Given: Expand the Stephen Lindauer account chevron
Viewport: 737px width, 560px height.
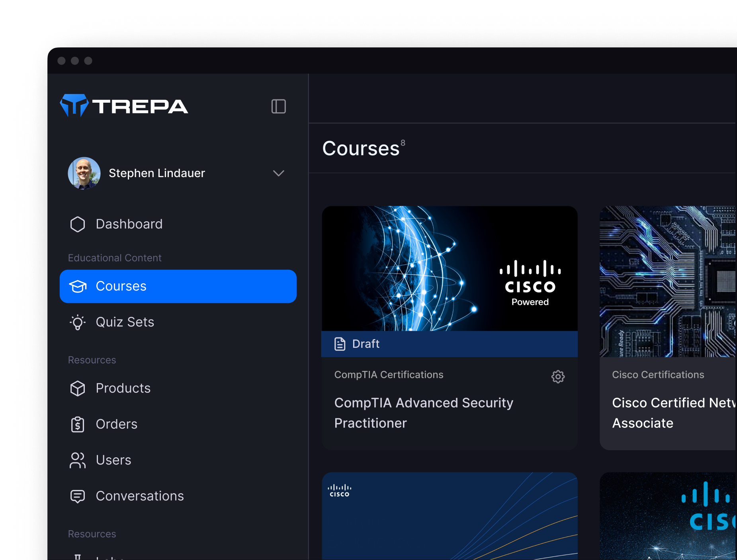Looking at the screenshot, I should pos(279,173).
